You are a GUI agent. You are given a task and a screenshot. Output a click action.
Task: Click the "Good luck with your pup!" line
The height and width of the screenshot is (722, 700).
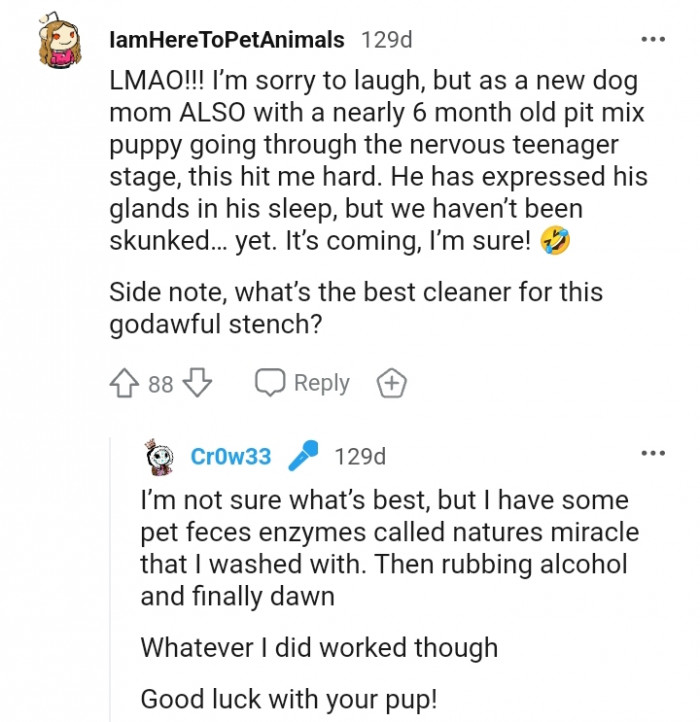(x=288, y=698)
